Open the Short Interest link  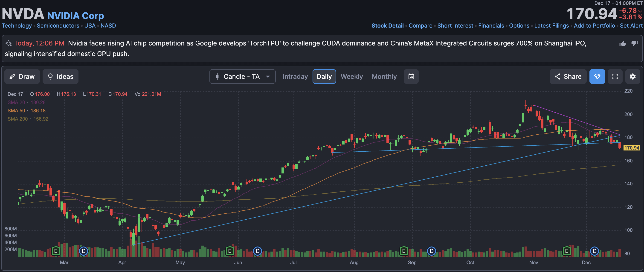click(455, 26)
